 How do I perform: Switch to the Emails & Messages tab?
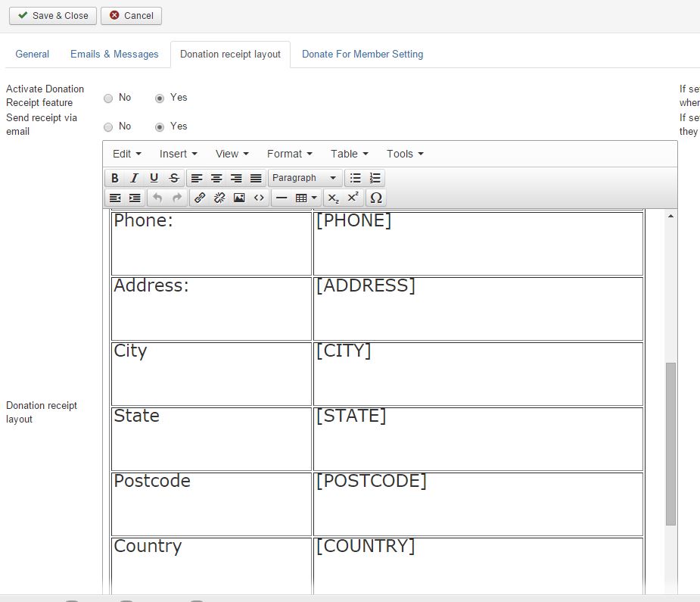click(x=114, y=55)
